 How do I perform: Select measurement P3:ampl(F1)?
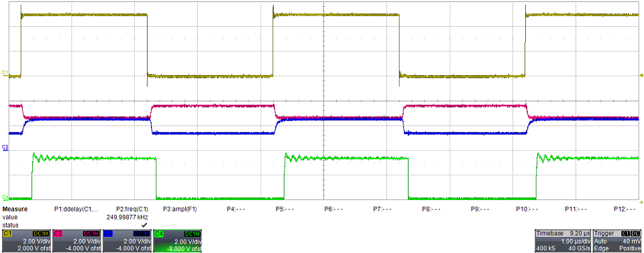180,209
